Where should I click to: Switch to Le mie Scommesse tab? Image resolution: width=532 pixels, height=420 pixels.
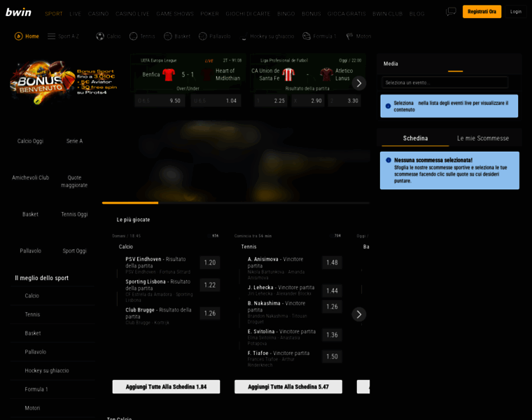click(x=483, y=139)
